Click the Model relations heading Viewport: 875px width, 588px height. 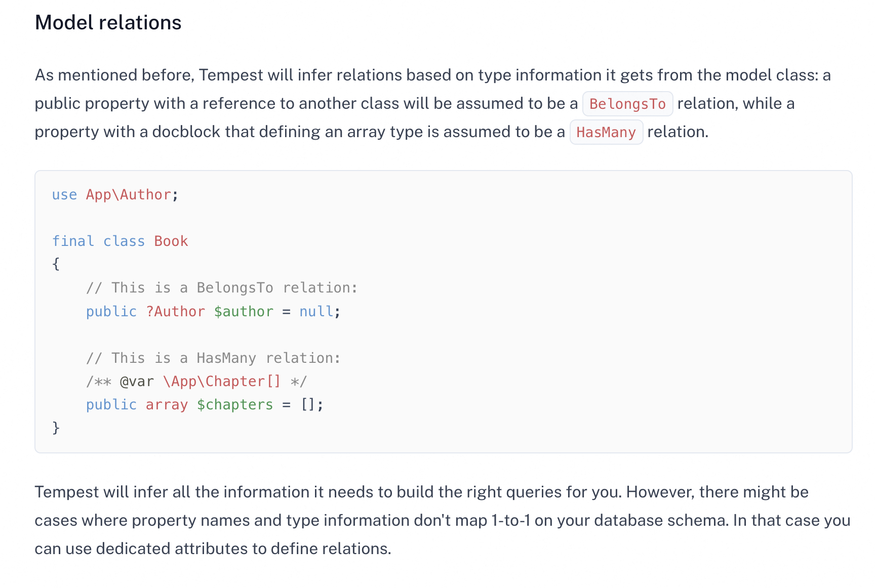[108, 23]
